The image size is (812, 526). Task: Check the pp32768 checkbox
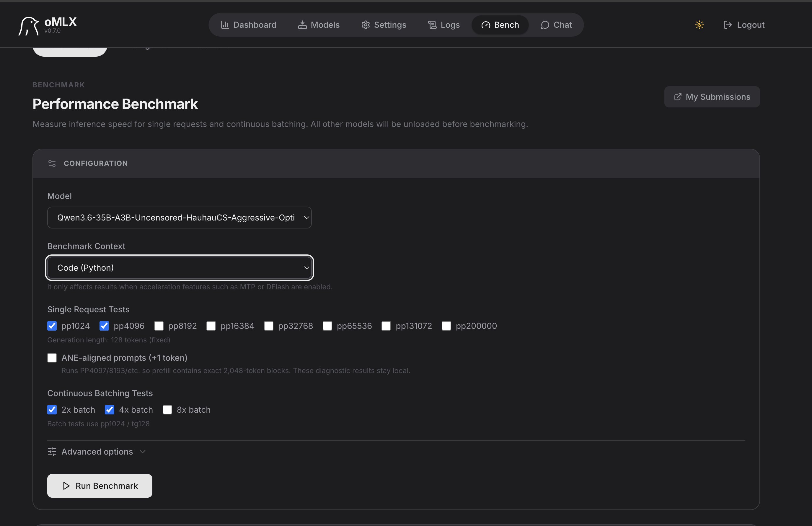point(268,326)
